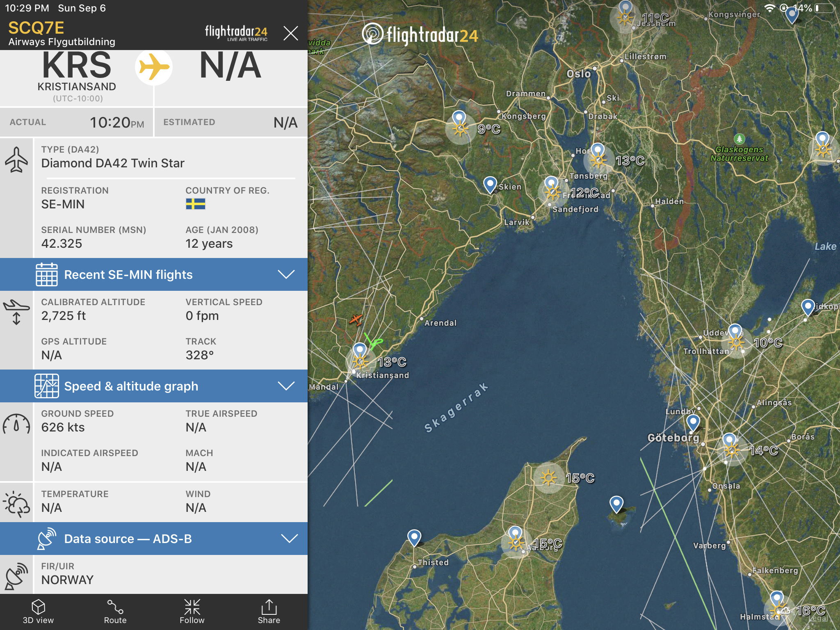Tap the 9°C weather station marker
This screenshot has height=630, width=840.
[460, 129]
